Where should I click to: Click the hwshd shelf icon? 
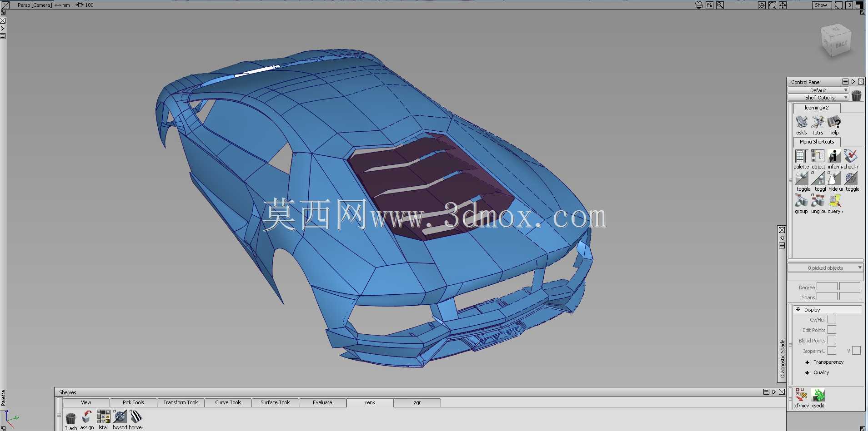click(120, 417)
